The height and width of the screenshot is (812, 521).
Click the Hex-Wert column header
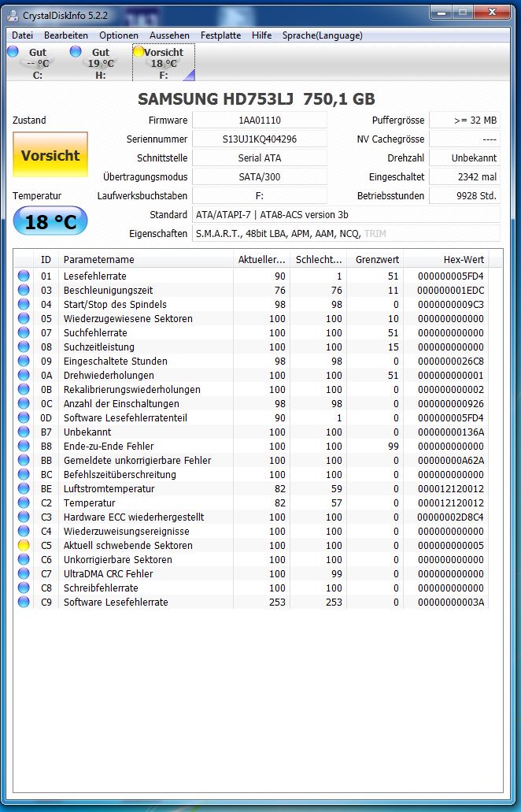coord(446,259)
